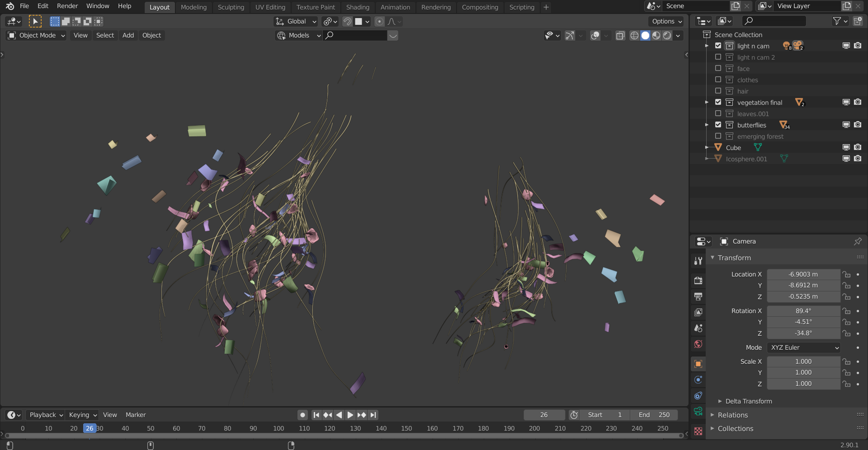Toggle the snap magnet icon
868x450 pixels.
(x=347, y=21)
